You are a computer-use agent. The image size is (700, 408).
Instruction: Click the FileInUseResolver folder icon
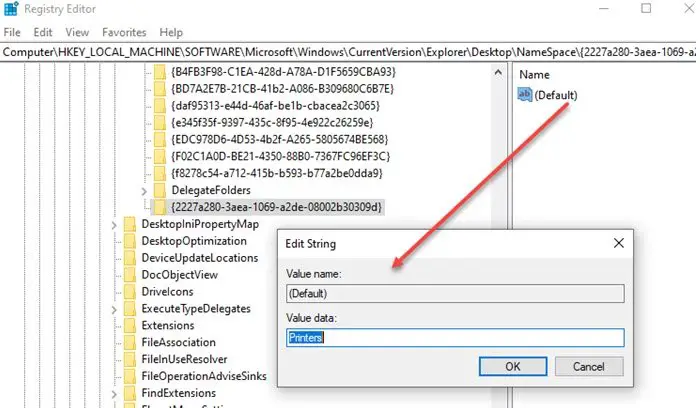point(129,360)
